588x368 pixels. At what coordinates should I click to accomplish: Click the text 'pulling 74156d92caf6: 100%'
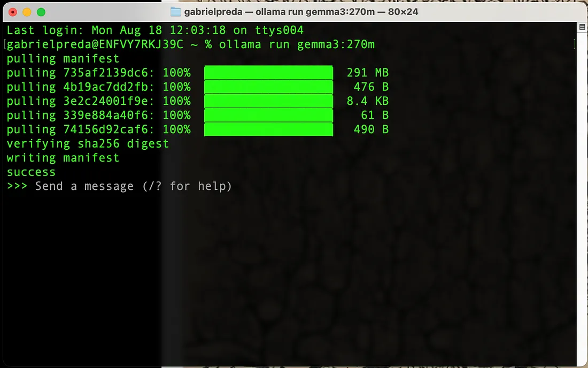coord(99,130)
